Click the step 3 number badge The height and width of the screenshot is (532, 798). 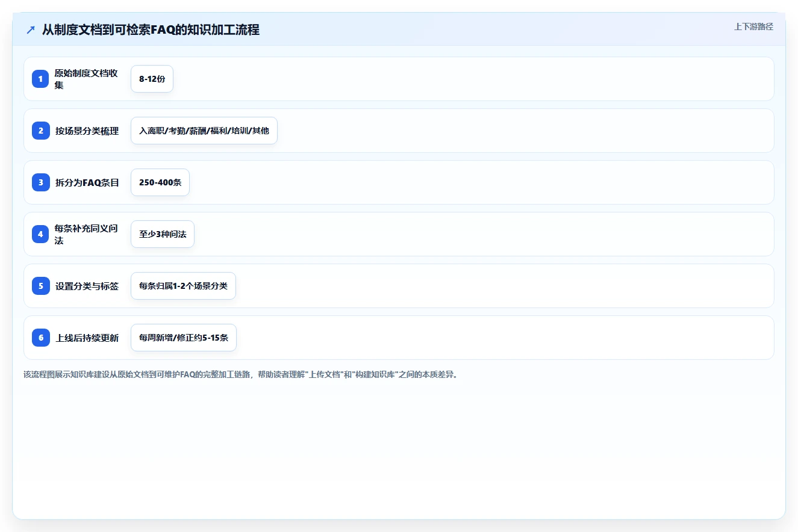coord(40,182)
